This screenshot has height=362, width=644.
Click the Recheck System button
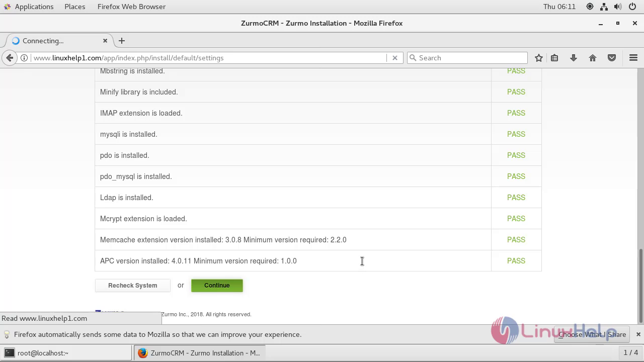coord(133,286)
